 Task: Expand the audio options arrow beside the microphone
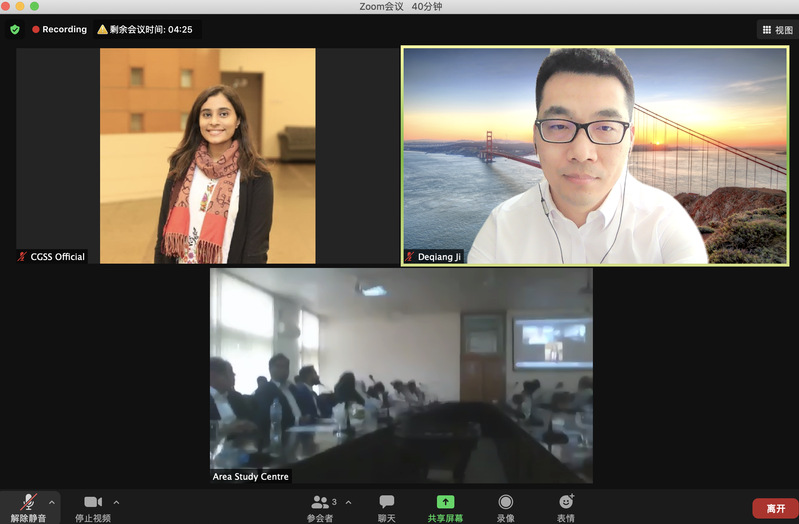click(x=52, y=501)
